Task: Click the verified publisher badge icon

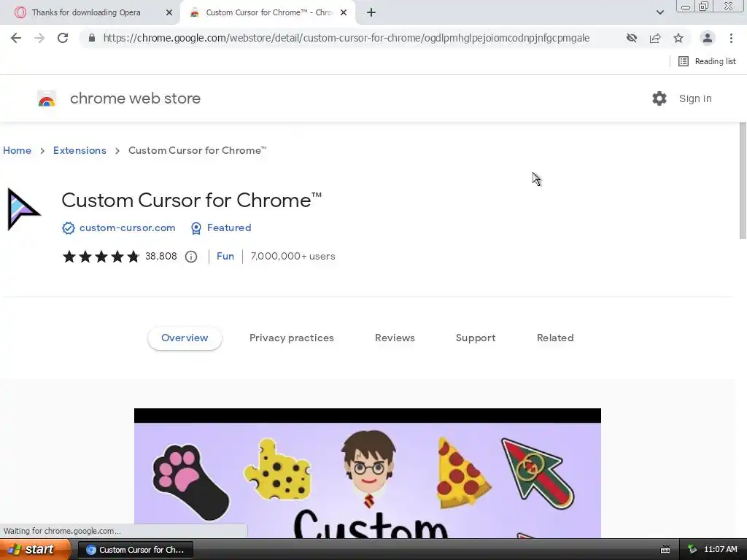Action: [68, 228]
